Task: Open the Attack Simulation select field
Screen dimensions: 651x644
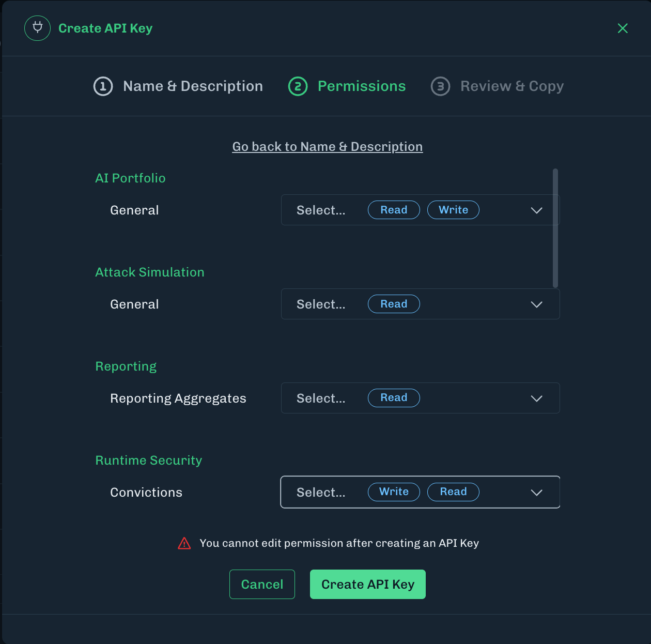Action: click(x=420, y=304)
